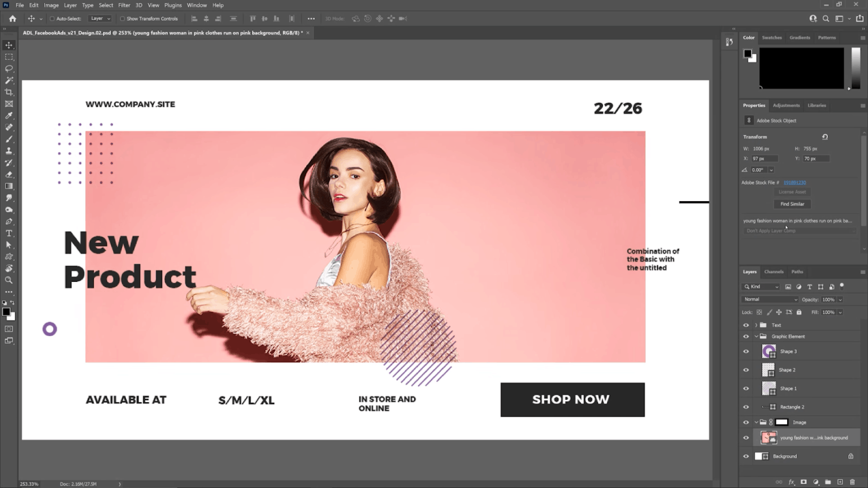Image resolution: width=868 pixels, height=488 pixels.
Task: Select the Crop tool
Action: (8, 92)
